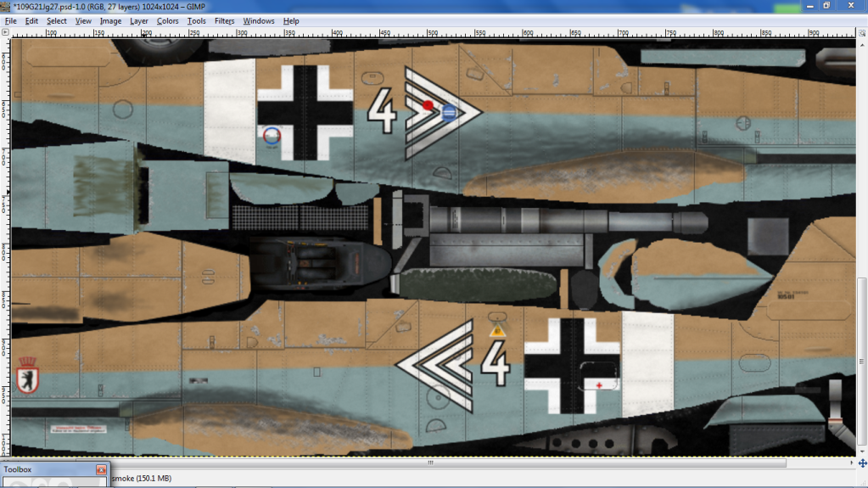Click the down arrow of vertical scrollbar
Viewport: 868px width, 488px height.
862,452
